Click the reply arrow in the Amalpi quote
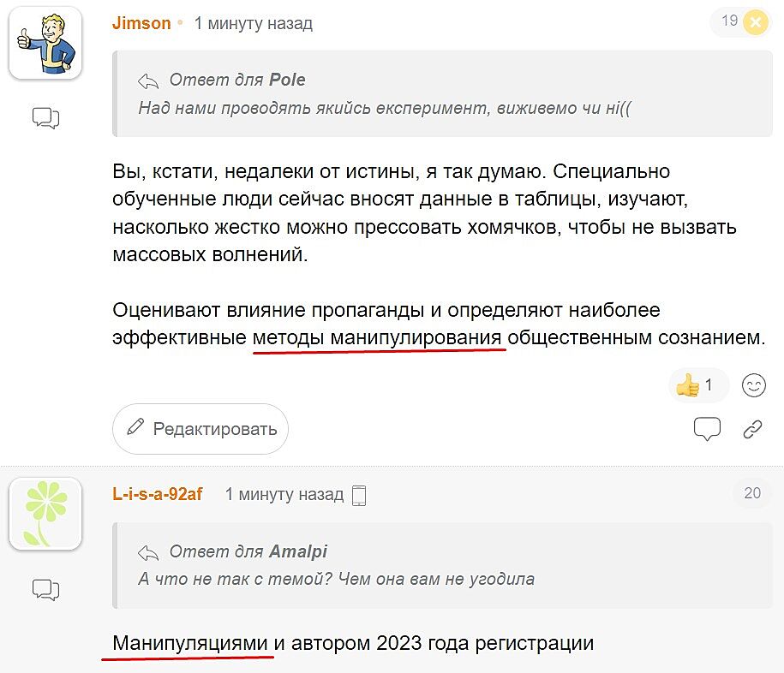 coord(148,551)
